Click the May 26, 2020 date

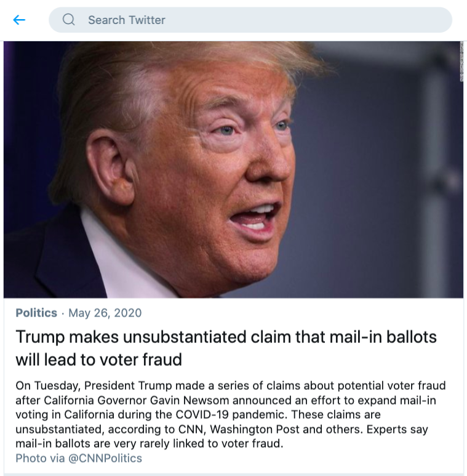coord(105,313)
